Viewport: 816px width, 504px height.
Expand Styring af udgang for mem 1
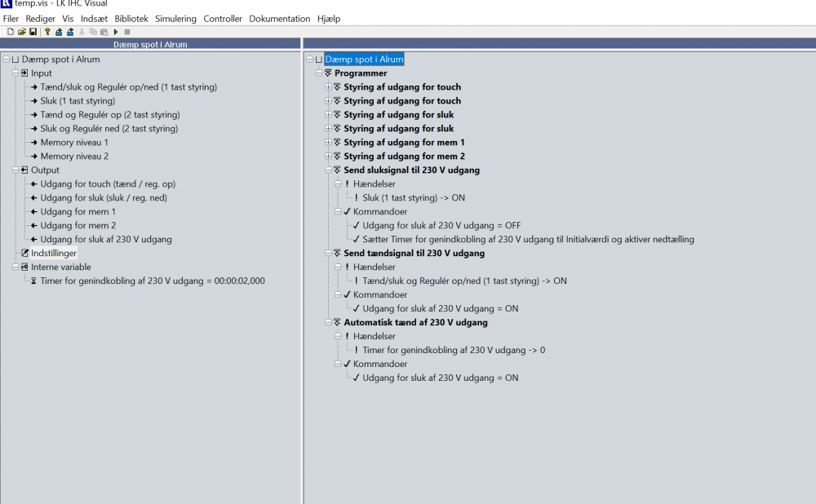(x=328, y=143)
